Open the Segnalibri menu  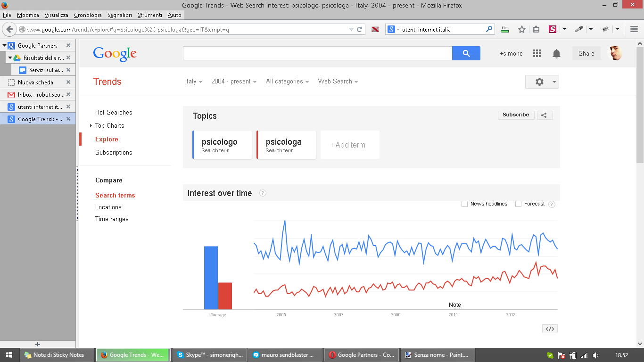[x=120, y=15]
